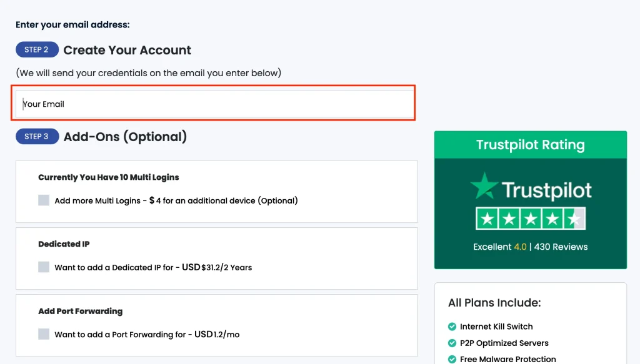The image size is (640, 364).
Task: Check the Dedicated IP add-on
Action: click(x=44, y=267)
